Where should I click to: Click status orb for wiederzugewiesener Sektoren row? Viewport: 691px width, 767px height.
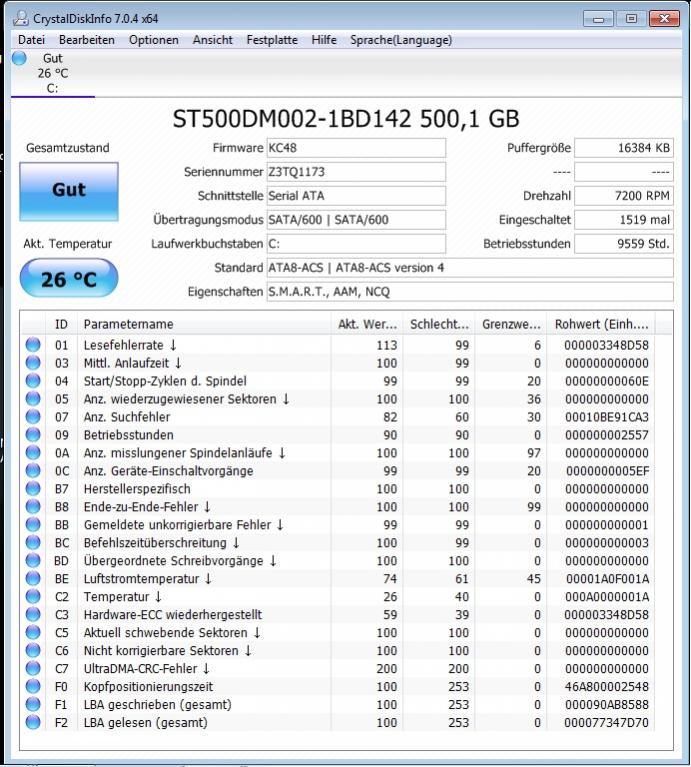tap(33, 399)
